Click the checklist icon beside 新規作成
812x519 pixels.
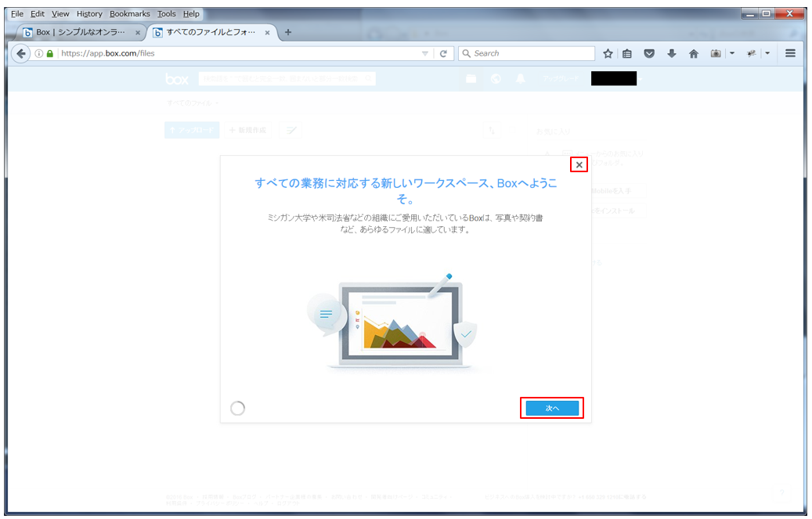click(x=291, y=130)
